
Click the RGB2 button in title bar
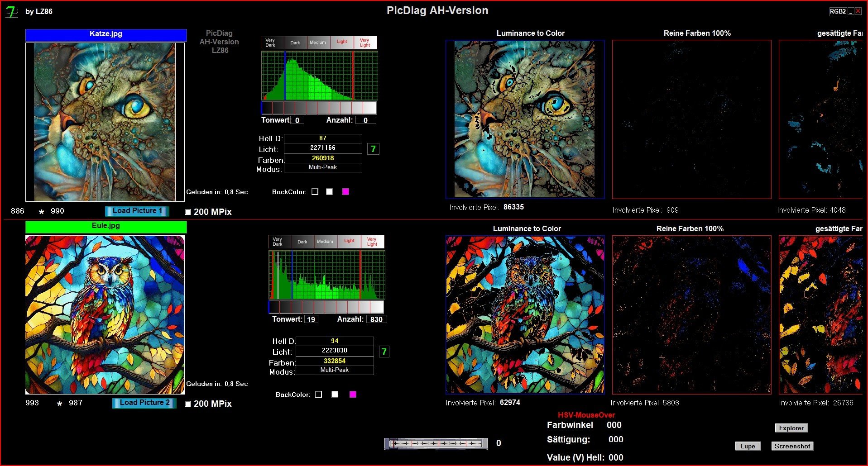[x=837, y=12]
